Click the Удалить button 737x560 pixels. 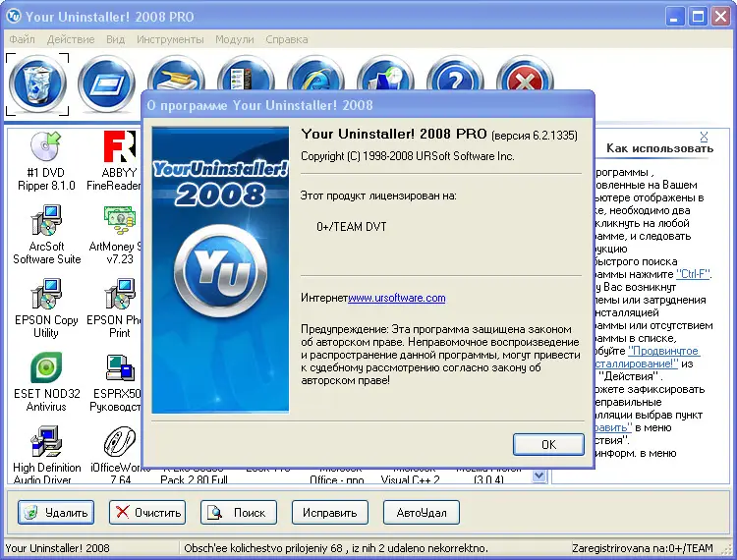coord(56,512)
